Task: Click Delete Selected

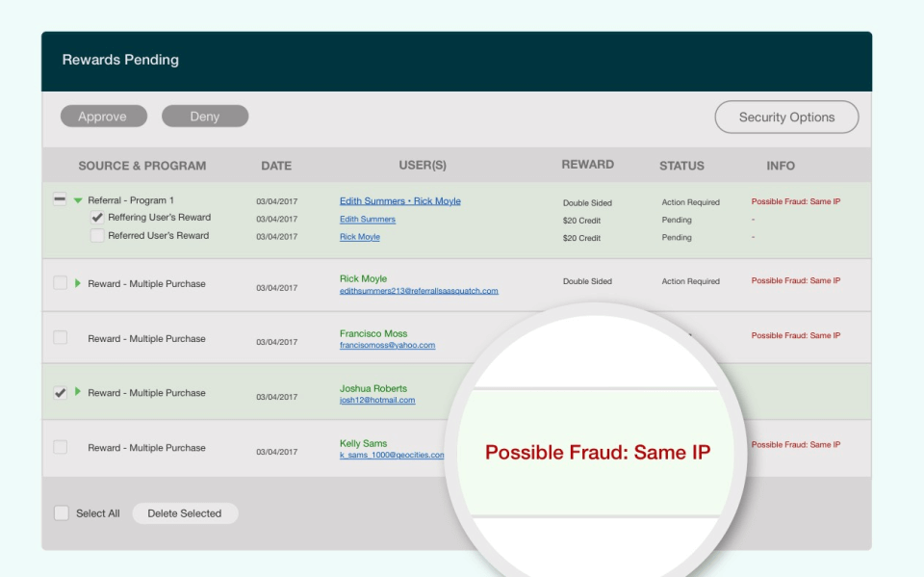Action: tap(185, 513)
